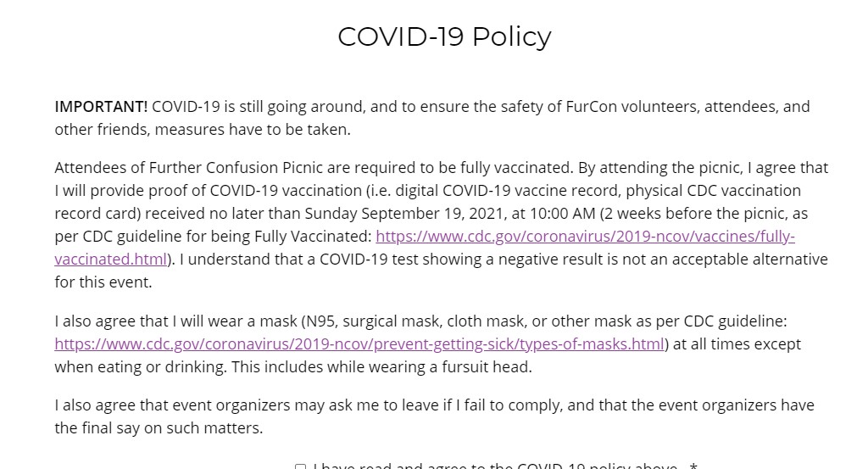Click 'the final say on such matters' text
This screenshot has width=868, height=469.
[159, 428]
